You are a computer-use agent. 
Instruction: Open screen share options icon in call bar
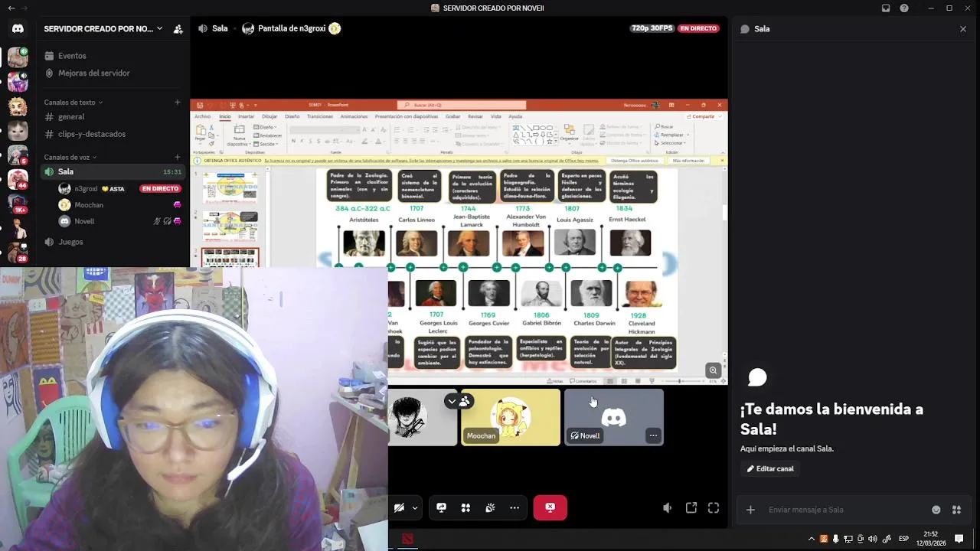(x=442, y=507)
